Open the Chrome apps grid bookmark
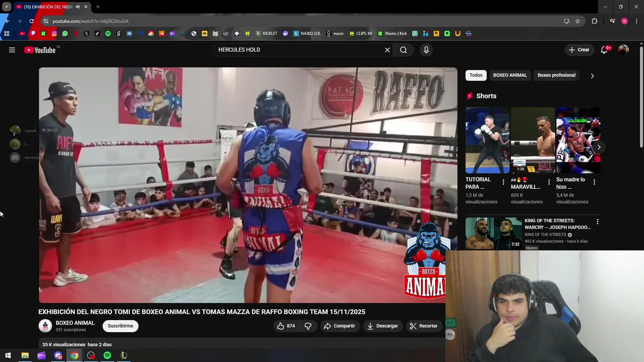Viewport: 644px width, 362px height. [x=7, y=34]
